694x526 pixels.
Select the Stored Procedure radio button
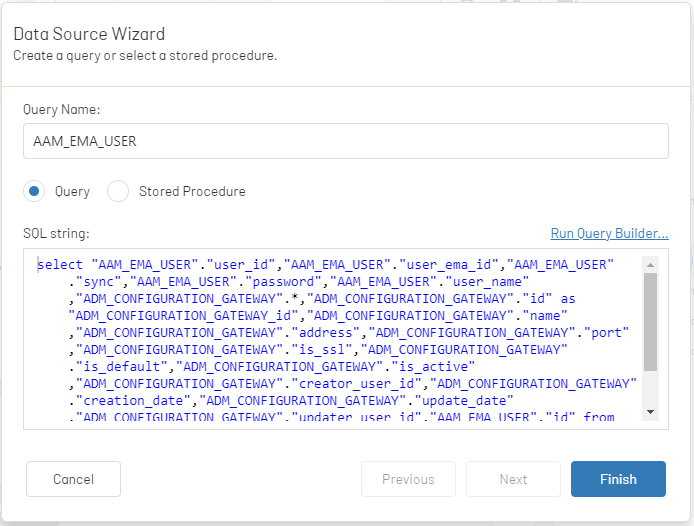pyautogui.click(x=118, y=191)
